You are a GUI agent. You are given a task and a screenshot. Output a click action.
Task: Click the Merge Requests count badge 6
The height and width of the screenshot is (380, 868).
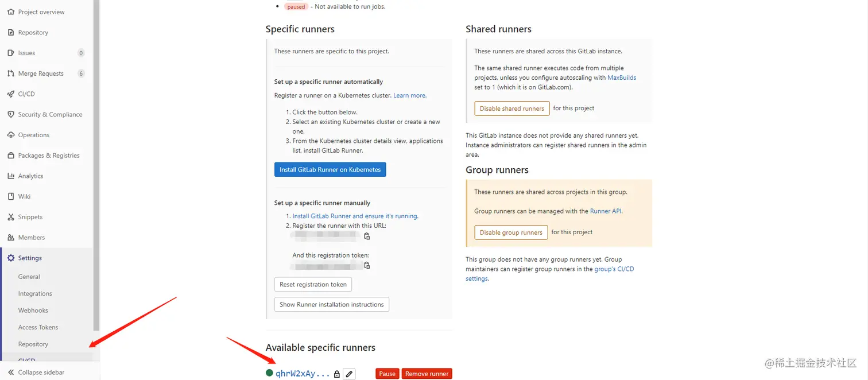tap(81, 73)
